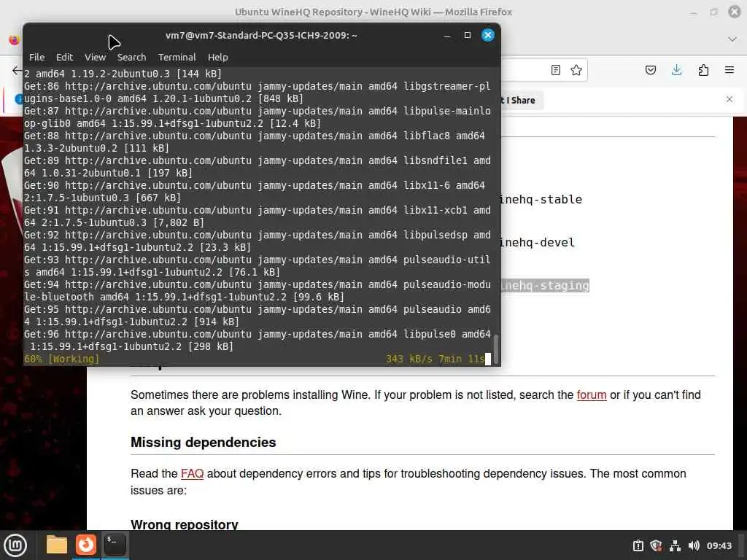Open the File menu in the terminal
Image resolution: width=747 pixels, height=560 pixels.
coord(36,57)
